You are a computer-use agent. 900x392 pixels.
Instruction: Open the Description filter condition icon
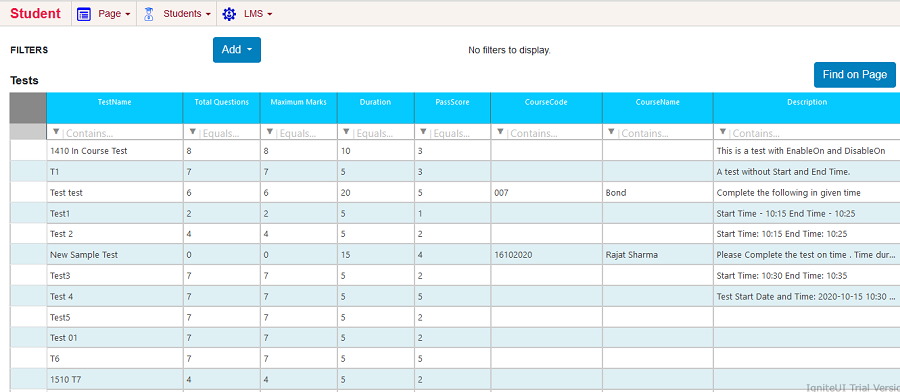pyautogui.click(x=723, y=132)
